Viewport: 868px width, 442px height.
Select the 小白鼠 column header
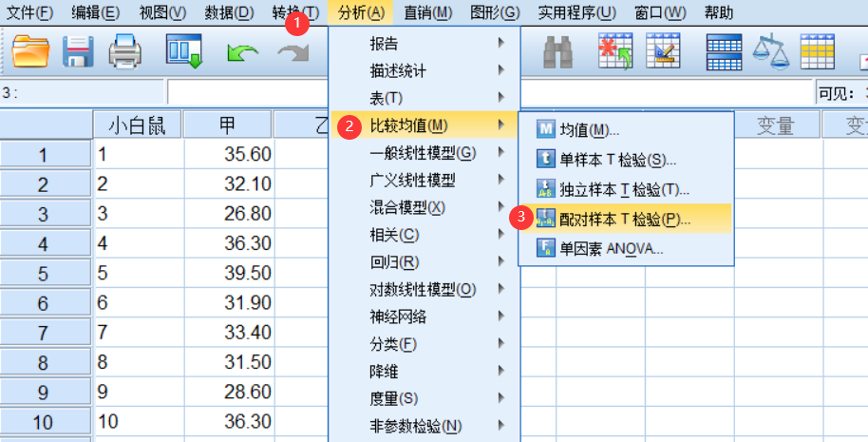coord(138,125)
